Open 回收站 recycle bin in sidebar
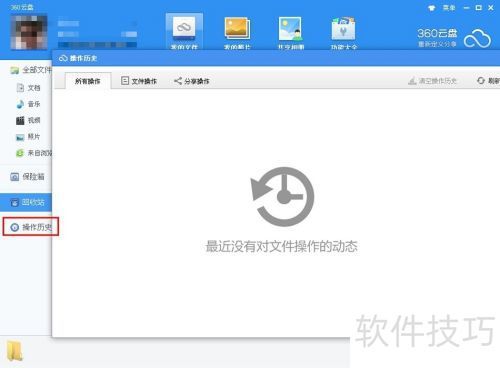Viewport: 500px width, 368px height. pos(26,202)
